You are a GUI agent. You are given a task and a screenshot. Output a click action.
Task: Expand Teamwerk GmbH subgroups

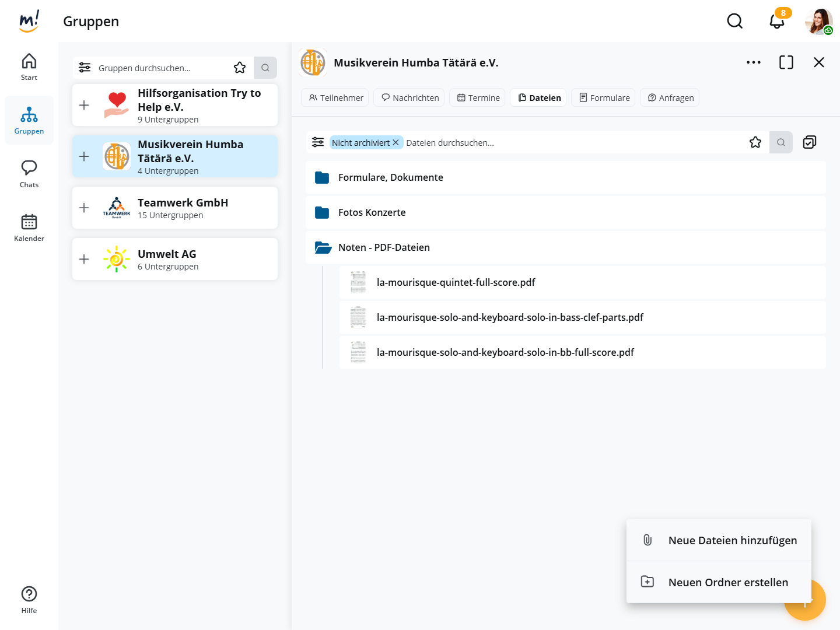click(84, 208)
